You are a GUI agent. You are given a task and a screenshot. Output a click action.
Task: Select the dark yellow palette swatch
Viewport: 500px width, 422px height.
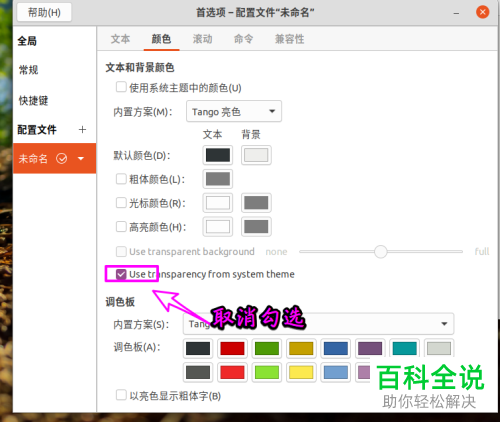301,348
